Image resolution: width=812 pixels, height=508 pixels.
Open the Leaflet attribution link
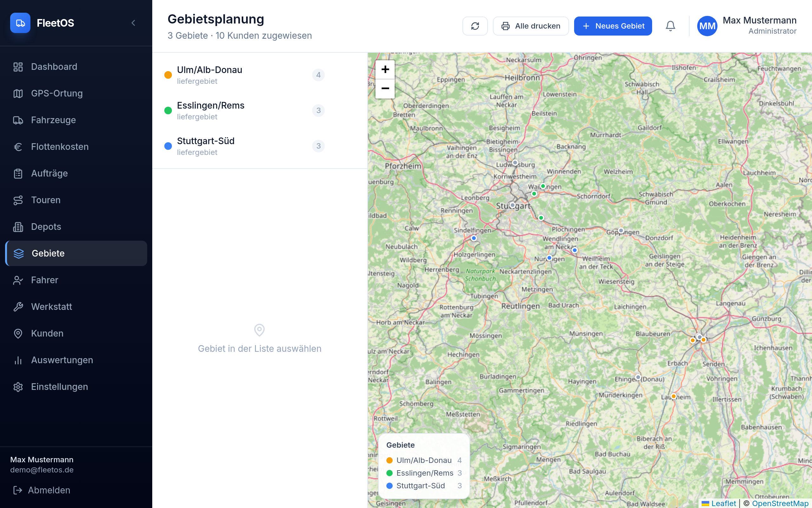coord(718,503)
